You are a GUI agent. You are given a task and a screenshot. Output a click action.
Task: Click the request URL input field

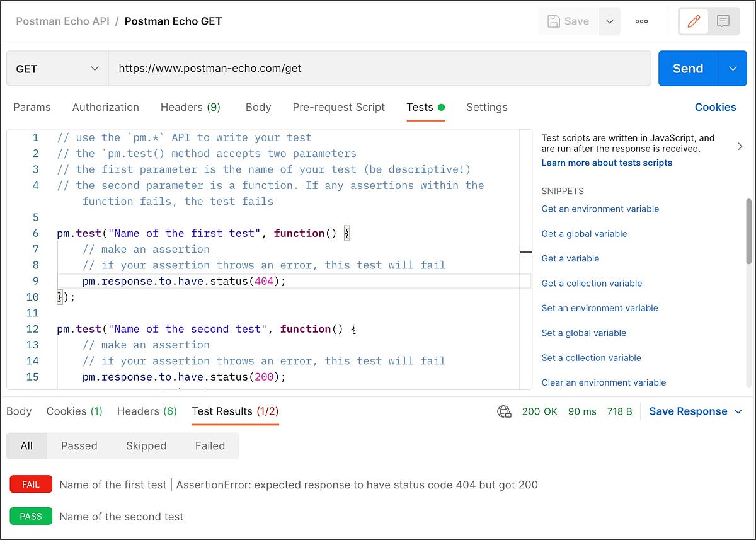coord(380,69)
